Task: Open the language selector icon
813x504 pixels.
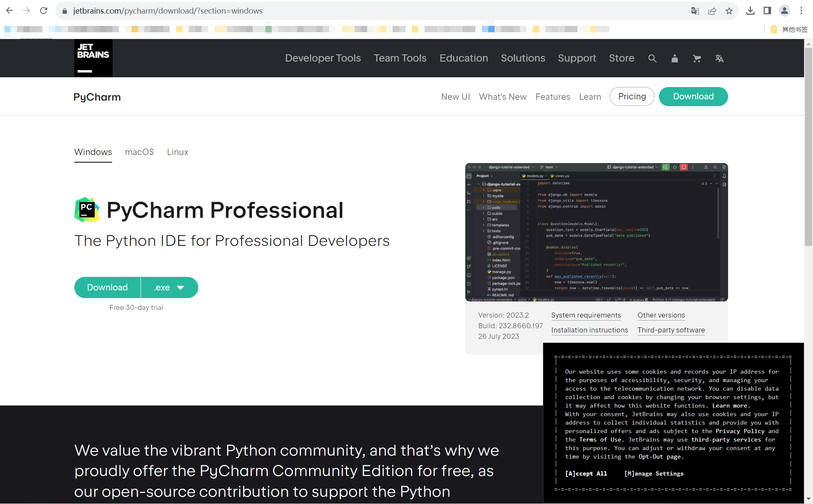Action: click(x=719, y=59)
